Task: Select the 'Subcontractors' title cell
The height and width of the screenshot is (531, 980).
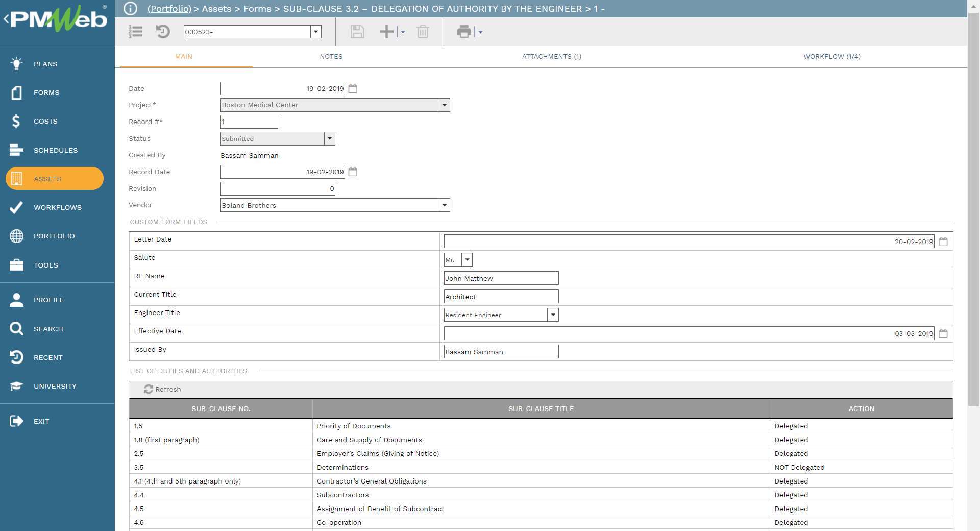Action: [x=541, y=495]
